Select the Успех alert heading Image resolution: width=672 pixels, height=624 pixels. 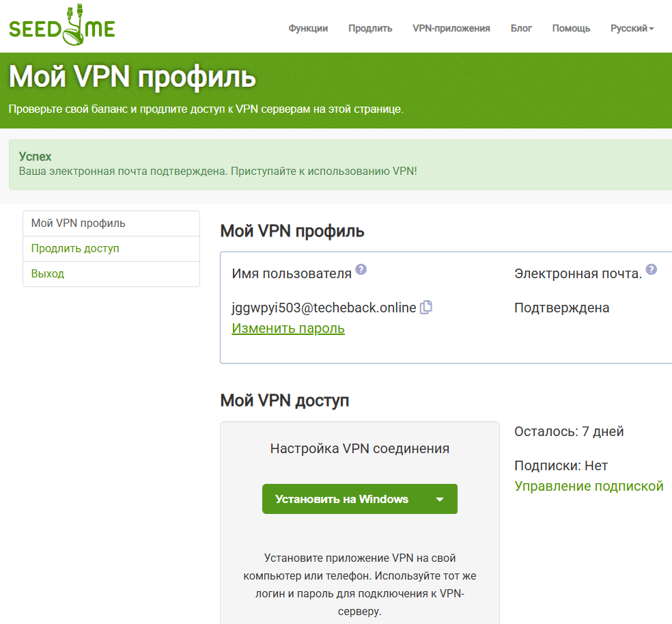(x=35, y=157)
